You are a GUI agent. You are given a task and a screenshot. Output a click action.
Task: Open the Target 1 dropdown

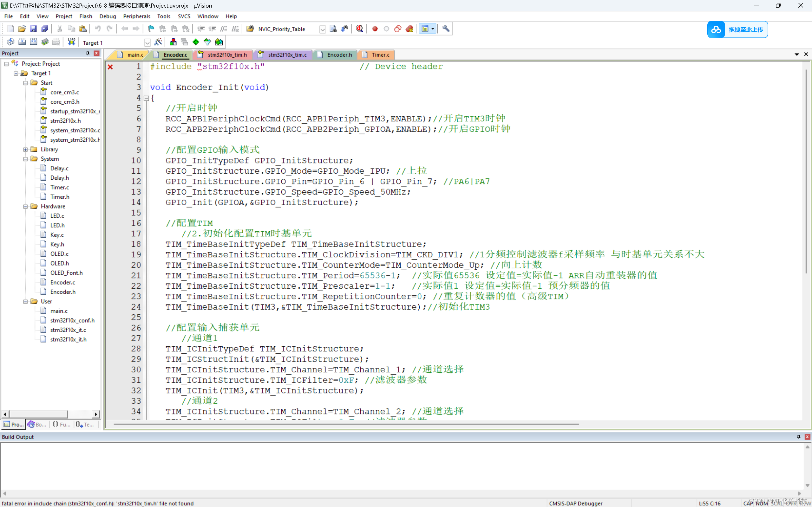tap(147, 43)
